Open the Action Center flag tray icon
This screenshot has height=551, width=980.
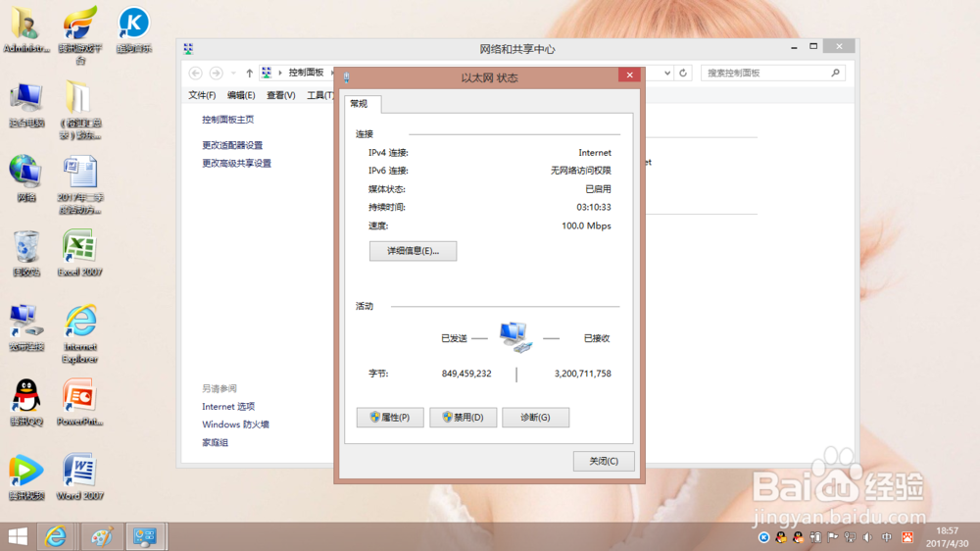pos(832,537)
